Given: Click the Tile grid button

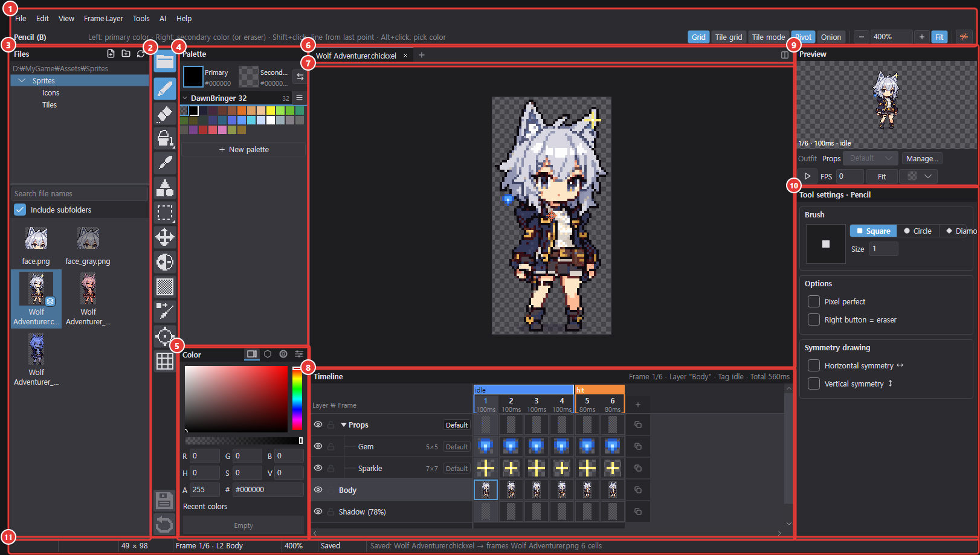Looking at the screenshot, I should point(729,37).
